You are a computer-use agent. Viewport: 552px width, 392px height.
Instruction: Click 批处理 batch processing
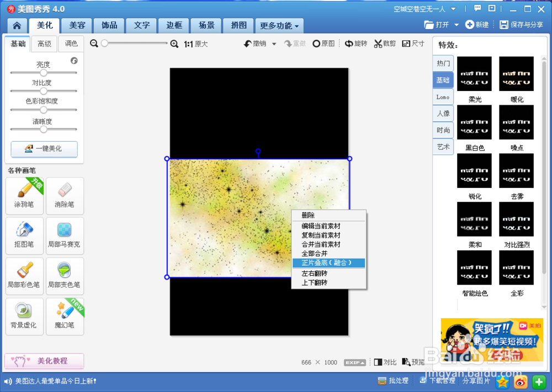(x=393, y=381)
